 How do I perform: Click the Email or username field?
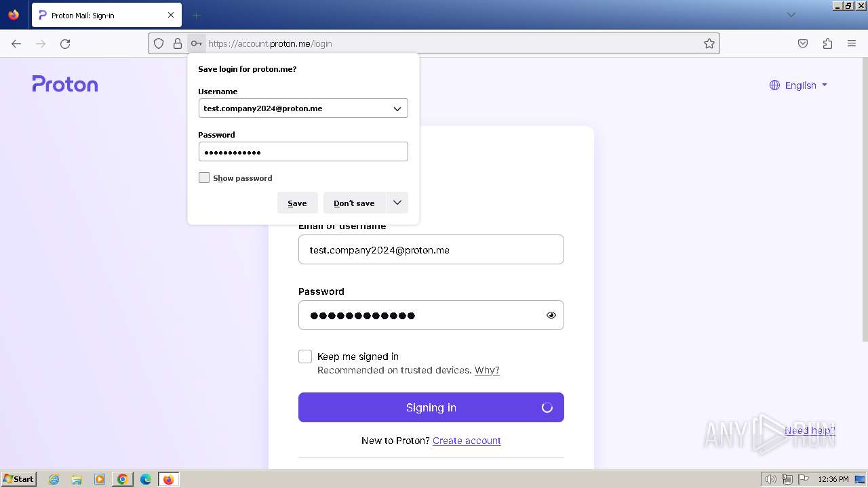(x=431, y=249)
